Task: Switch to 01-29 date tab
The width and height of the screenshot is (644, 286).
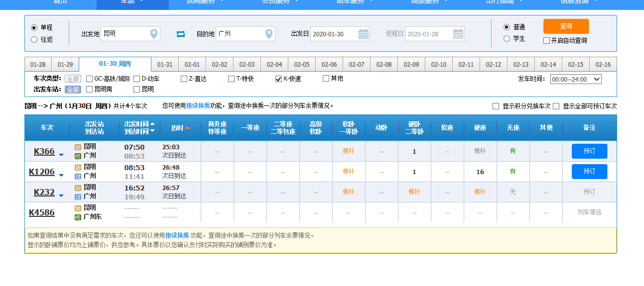Action: [65, 65]
